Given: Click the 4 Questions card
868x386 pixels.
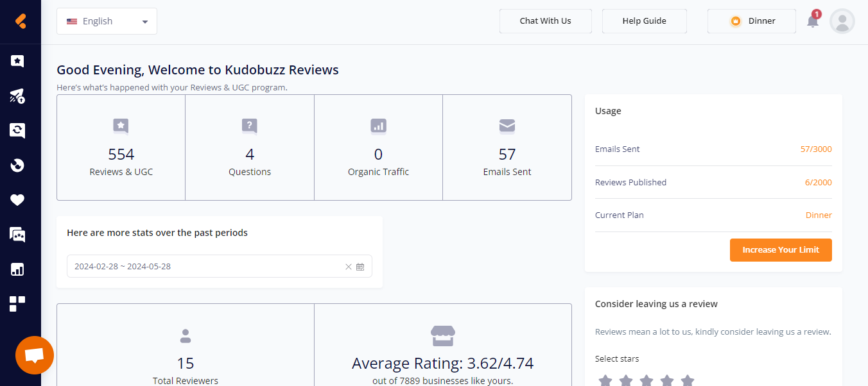Looking at the screenshot, I should [x=250, y=147].
